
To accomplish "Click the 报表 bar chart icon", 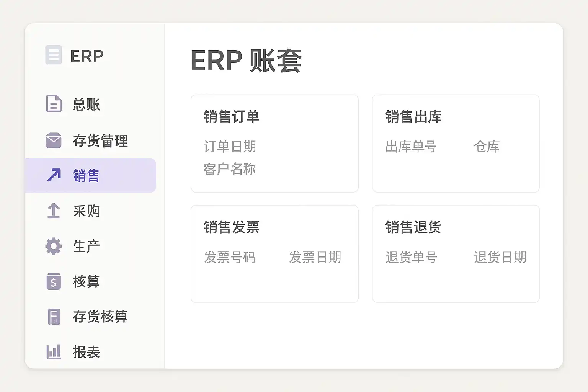I will pyautogui.click(x=54, y=352).
